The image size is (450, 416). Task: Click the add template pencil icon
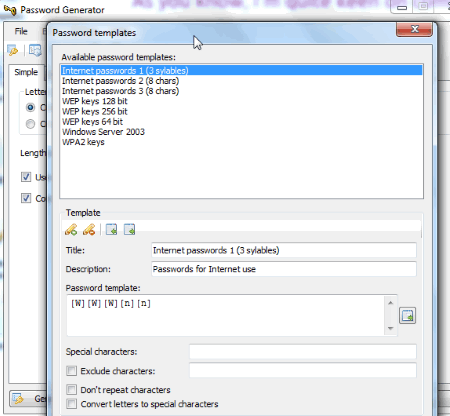tap(71, 229)
